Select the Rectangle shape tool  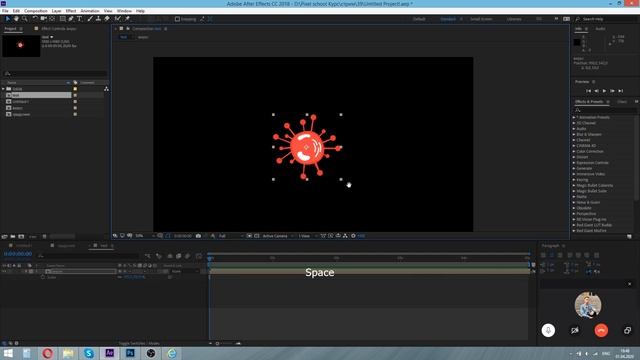62,19
